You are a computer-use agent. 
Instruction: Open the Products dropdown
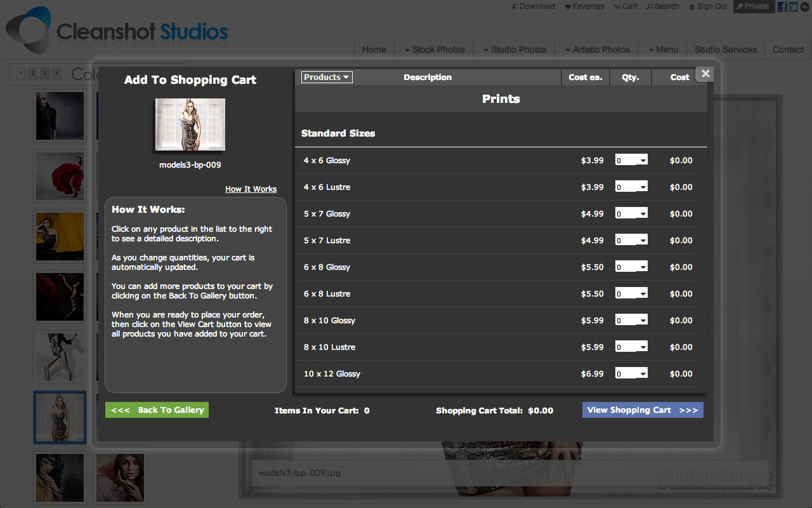click(x=327, y=77)
